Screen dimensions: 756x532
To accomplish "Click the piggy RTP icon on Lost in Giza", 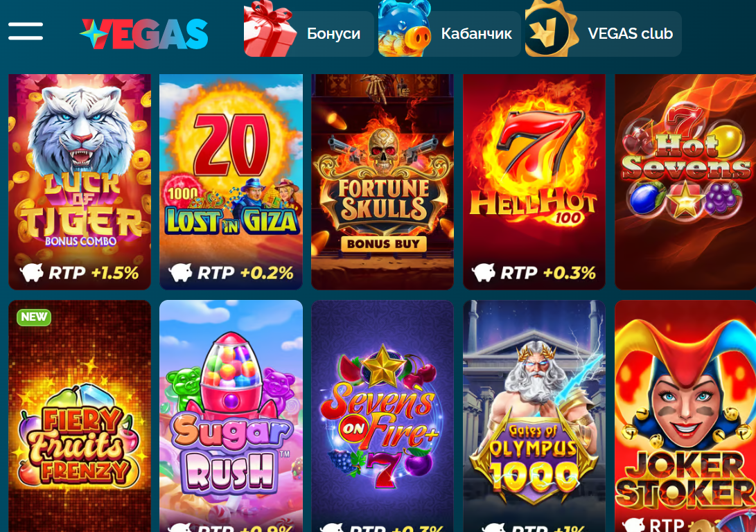I will 181,273.
